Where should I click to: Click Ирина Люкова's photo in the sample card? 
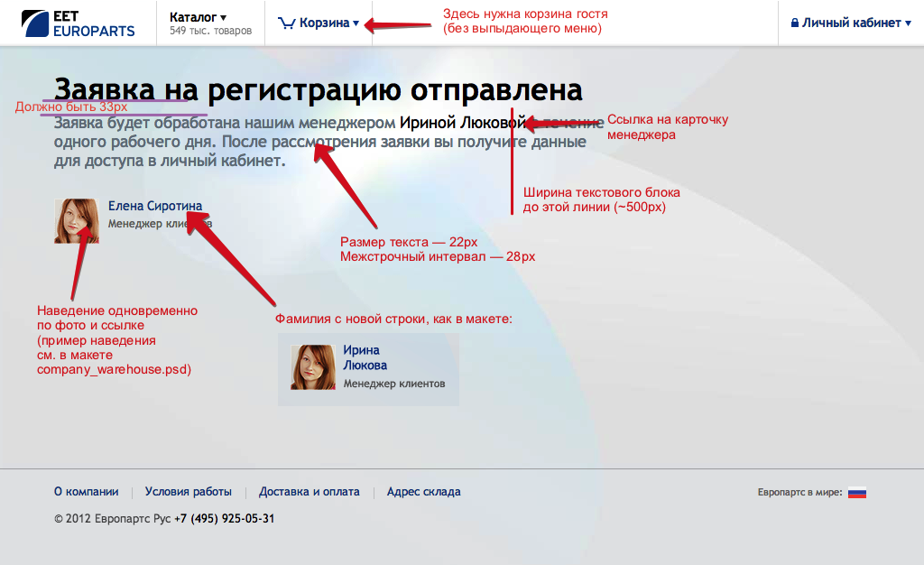pyautogui.click(x=313, y=367)
